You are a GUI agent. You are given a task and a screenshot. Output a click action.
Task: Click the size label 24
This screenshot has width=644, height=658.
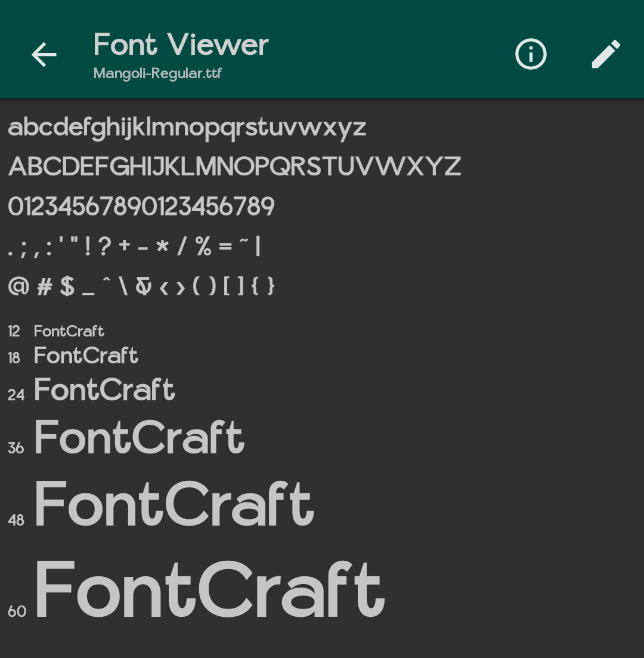pos(16,395)
